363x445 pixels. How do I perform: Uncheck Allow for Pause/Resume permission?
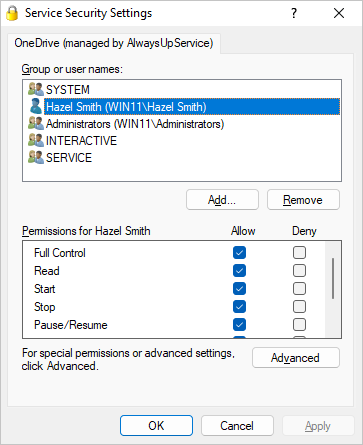239,325
